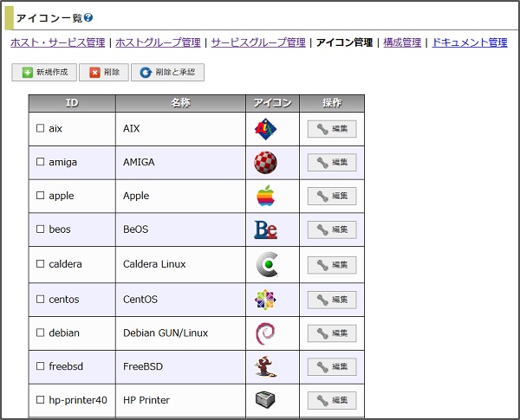Viewport: 520px width, 420px height.
Task: Open 構成管理 page
Action: tap(402, 42)
